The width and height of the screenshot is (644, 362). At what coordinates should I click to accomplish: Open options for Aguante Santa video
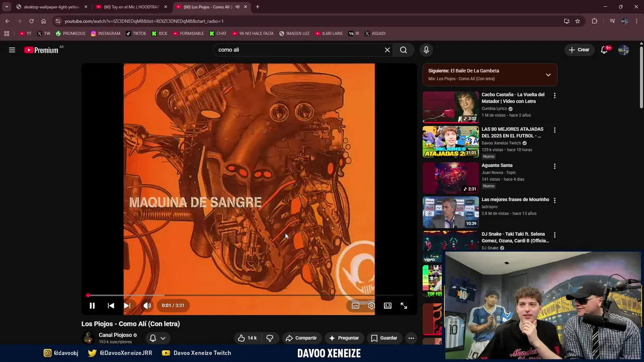(554, 166)
